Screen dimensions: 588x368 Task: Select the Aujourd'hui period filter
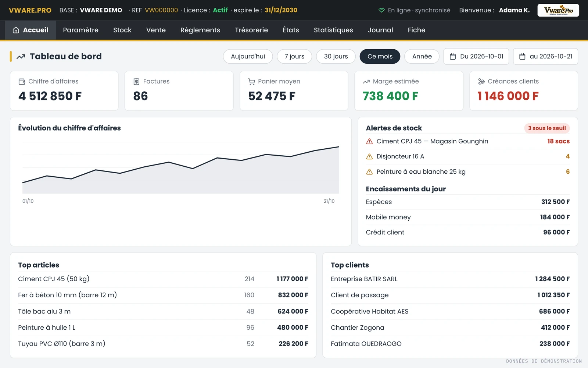(x=248, y=57)
